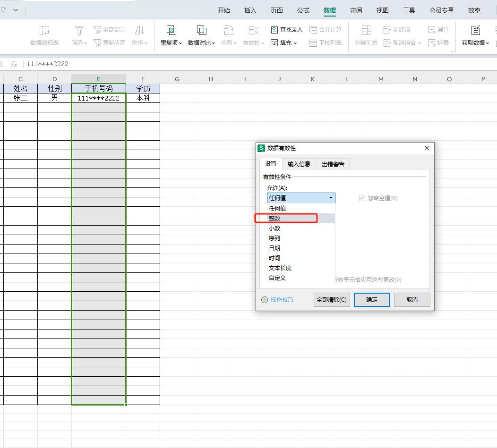Switch to the 工具 ribbon tab
The height and width of the screenshot is (448, 497).
click(x=409, y=10)
